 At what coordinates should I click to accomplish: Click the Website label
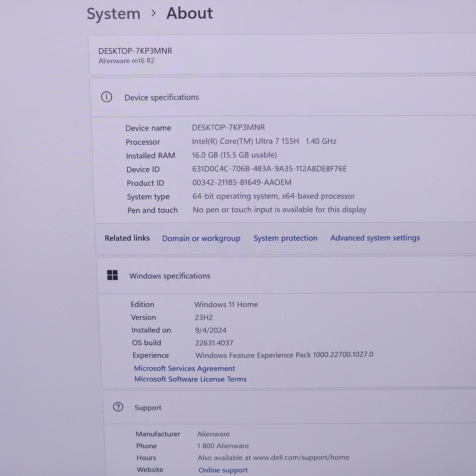[150, 469]
